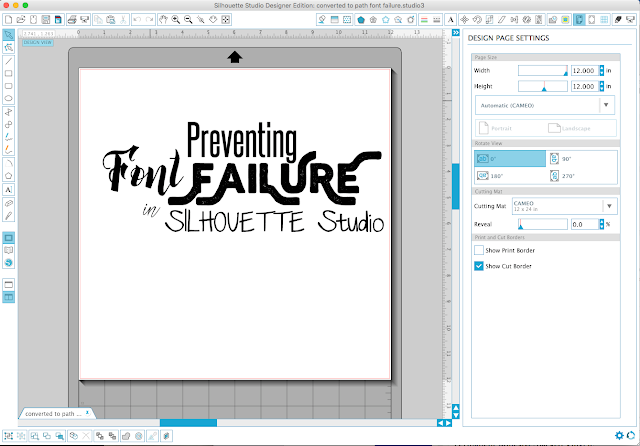Toggle the split library and design view
This screenshot has width=640, height=446.
coord(9,297)
